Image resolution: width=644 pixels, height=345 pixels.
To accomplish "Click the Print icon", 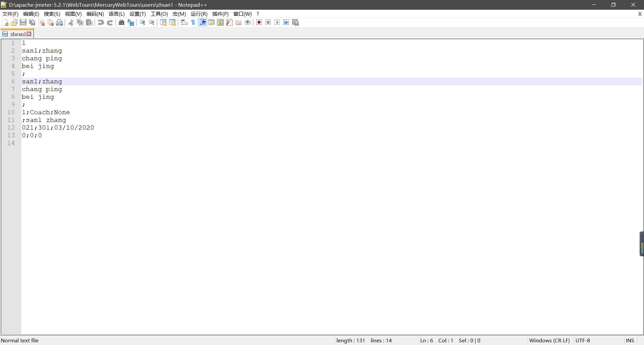I will [x=60, y=22].
